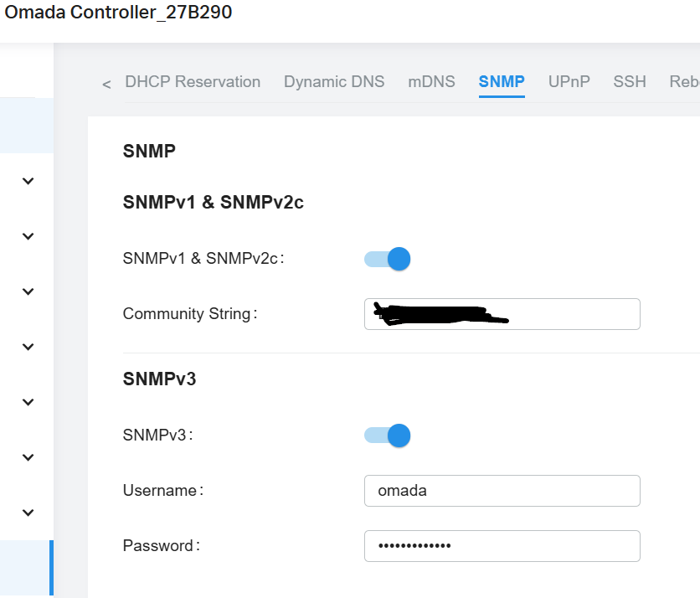Expand the first sidebar menu section
Screen dimensions: 700x598
pos(28,181)
